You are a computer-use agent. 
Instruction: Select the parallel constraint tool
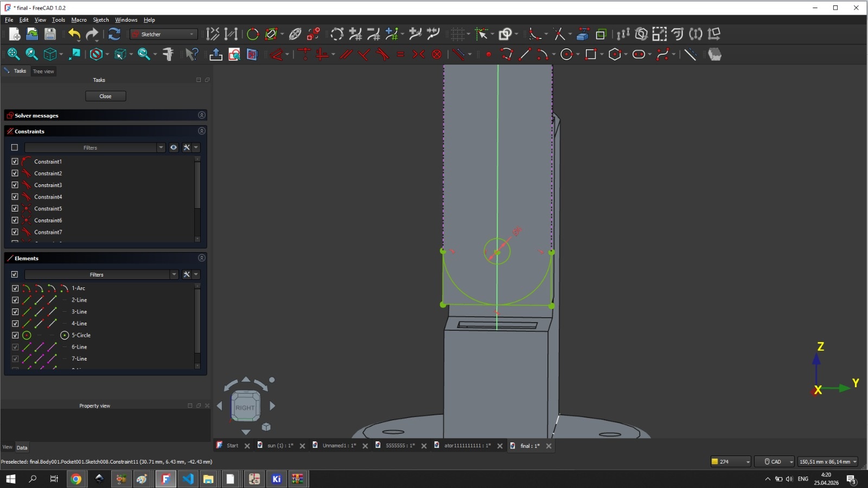(346, 54)
